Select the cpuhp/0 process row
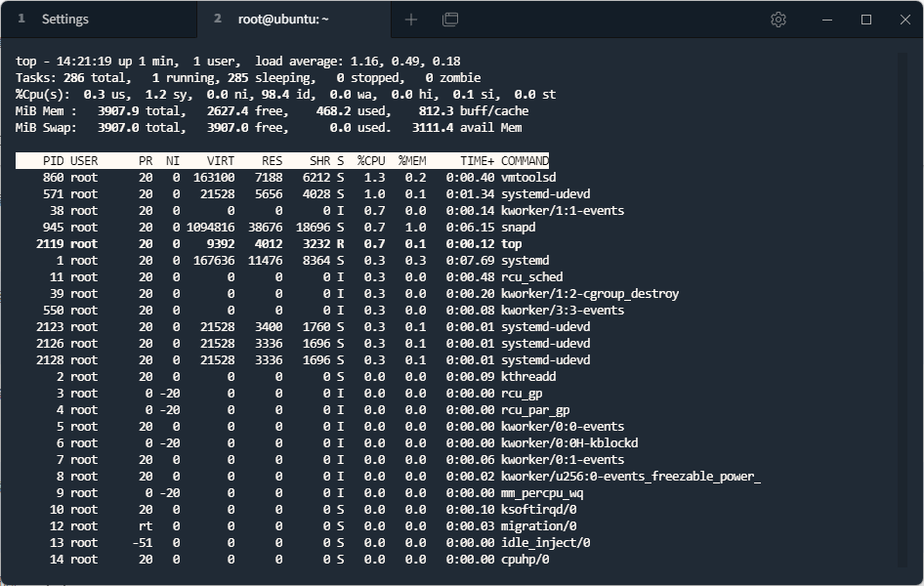 [525, 560]
